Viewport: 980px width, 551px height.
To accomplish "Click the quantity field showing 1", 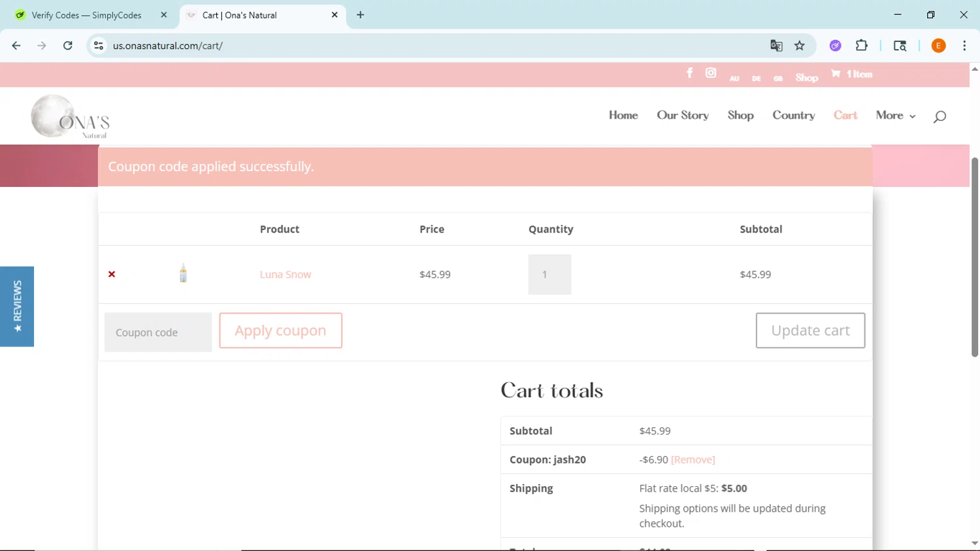I will coord(549,275).
